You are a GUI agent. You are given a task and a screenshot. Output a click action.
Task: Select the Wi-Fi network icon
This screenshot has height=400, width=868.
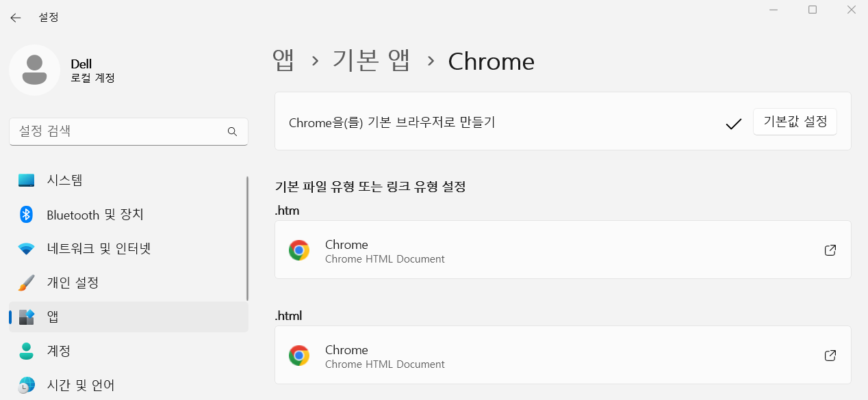pyautogui.click(x=27, y=249)
